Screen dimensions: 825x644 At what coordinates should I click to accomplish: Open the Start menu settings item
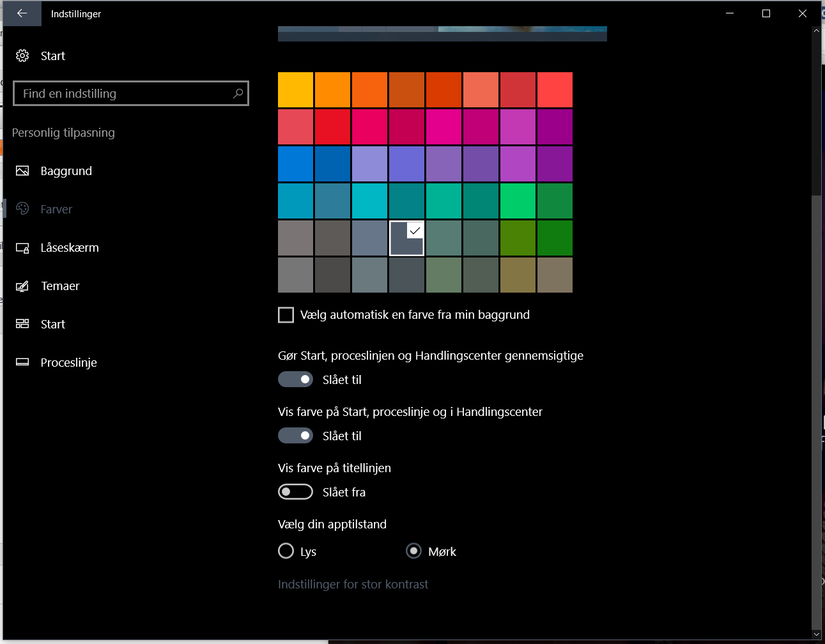52,324
